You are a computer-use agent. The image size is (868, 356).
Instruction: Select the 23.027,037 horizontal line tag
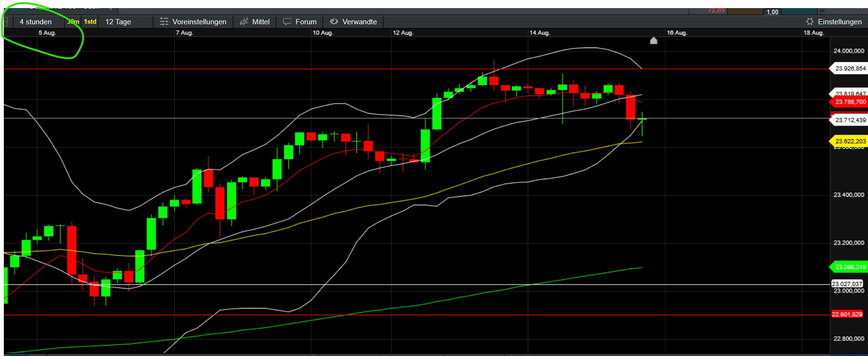tap(847, 284)
